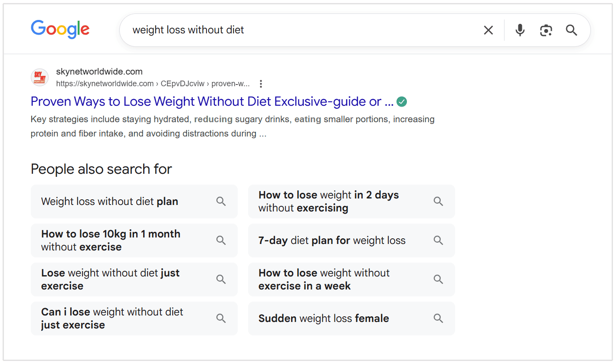616x364 pixels.
Task: Click the magnifier beside 'Weight loss without diet plan'
Action: click(221, 201)
